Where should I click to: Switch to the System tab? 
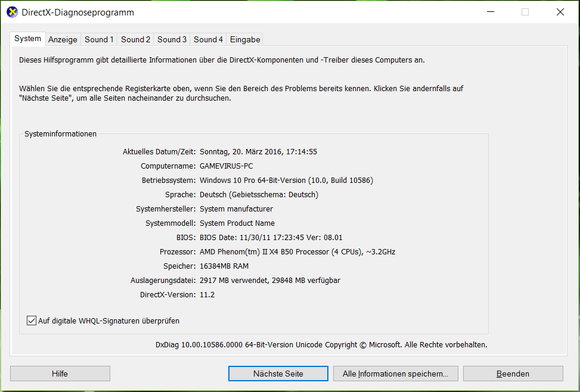(x=28, y=39)
